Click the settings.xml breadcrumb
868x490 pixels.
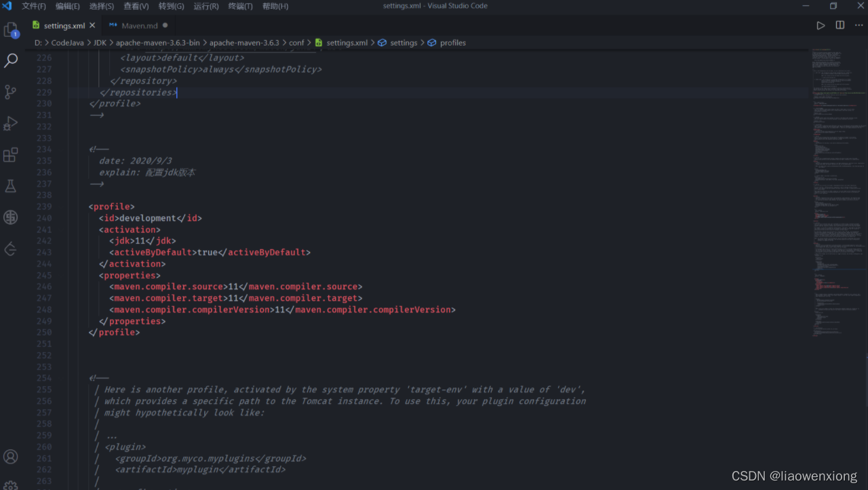[341, 43]
